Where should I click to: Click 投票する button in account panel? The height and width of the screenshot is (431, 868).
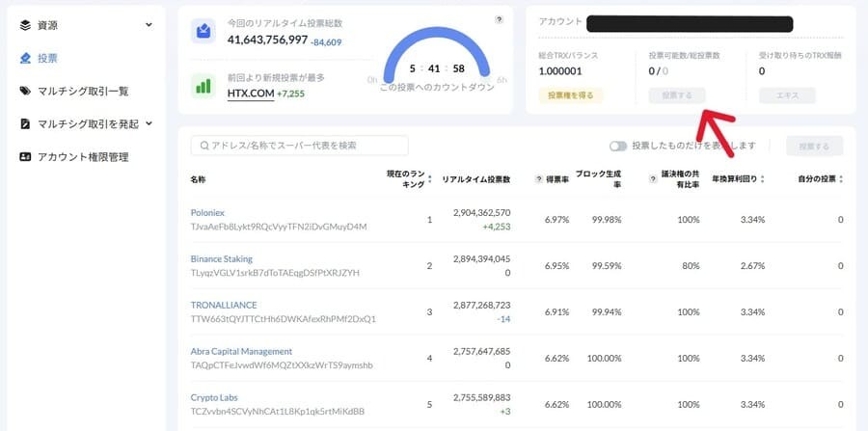(x=677, y=95)
